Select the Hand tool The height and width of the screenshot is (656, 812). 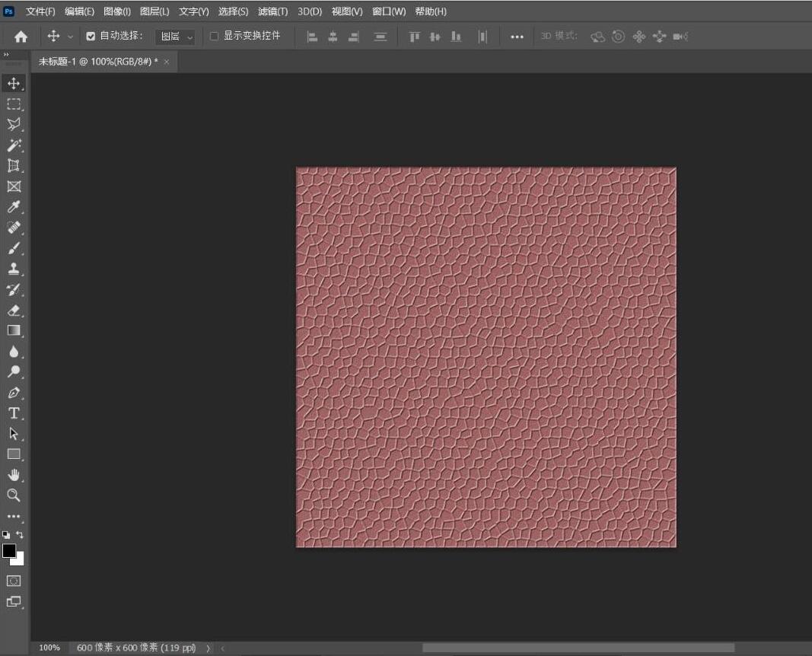pyautogui.click(x=14, y=475)
